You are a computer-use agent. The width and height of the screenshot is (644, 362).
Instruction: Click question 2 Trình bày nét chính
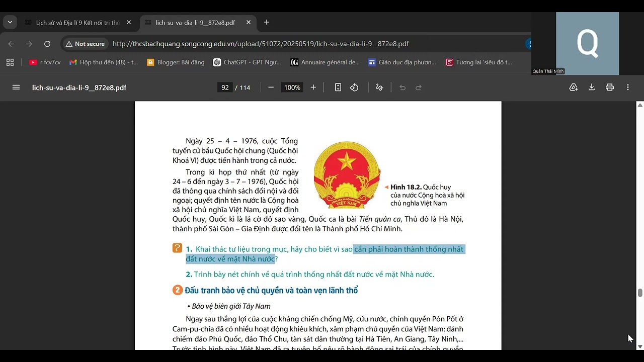(310, 275)
